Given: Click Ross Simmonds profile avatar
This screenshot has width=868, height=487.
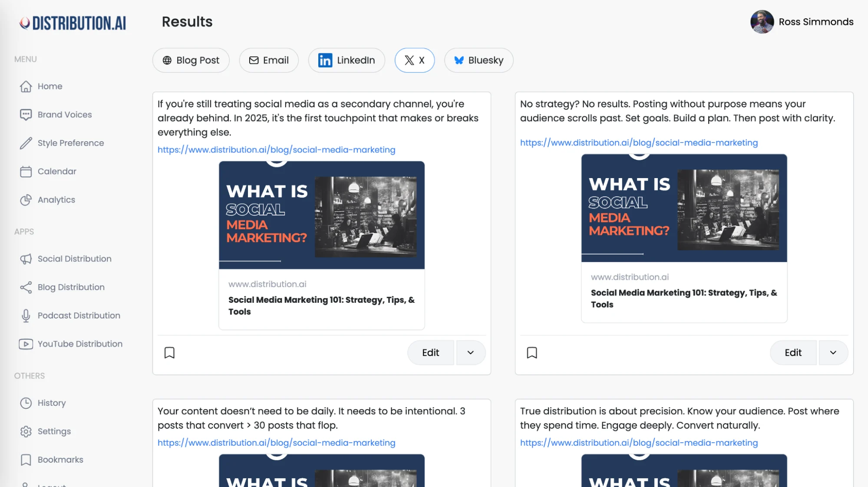Looking at the screenshot, I should click(x=762, y=22).
